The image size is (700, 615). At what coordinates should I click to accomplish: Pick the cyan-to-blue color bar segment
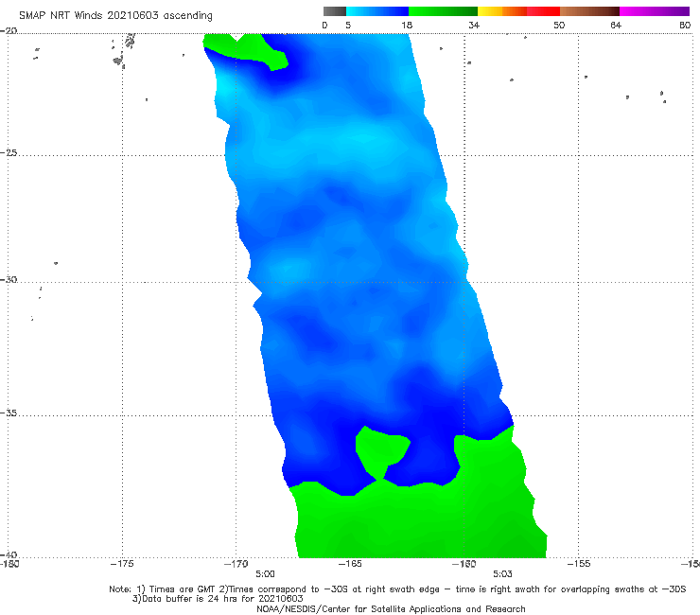coord(377,11)
